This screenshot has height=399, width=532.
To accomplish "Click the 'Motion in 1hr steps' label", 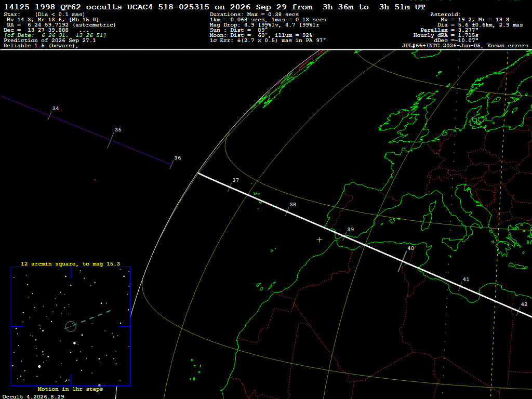I will [x=70, y=389].
